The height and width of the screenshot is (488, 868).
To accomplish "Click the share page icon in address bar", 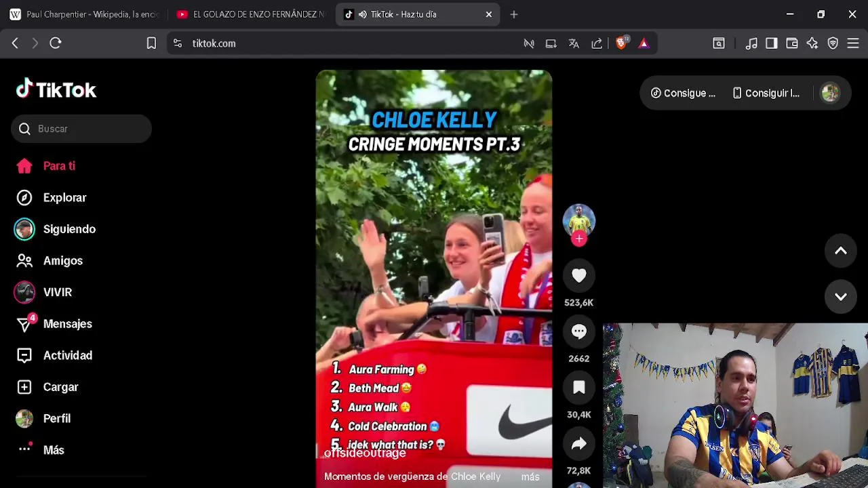I will click(x=597, y=43).
